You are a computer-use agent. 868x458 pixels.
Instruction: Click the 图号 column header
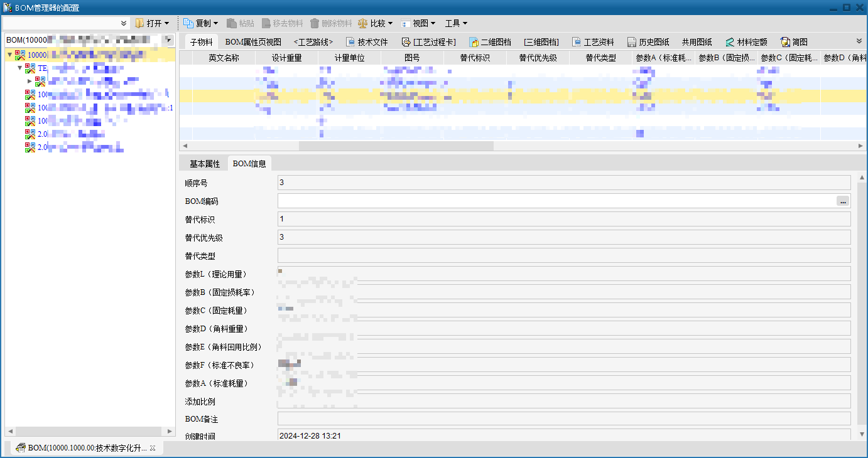coord(412,58)
